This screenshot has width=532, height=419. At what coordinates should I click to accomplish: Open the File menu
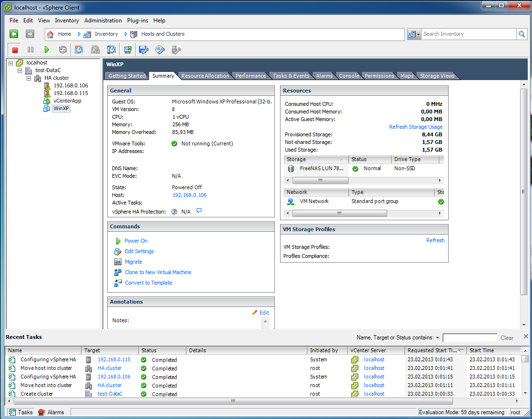click(x=14, y=20)
